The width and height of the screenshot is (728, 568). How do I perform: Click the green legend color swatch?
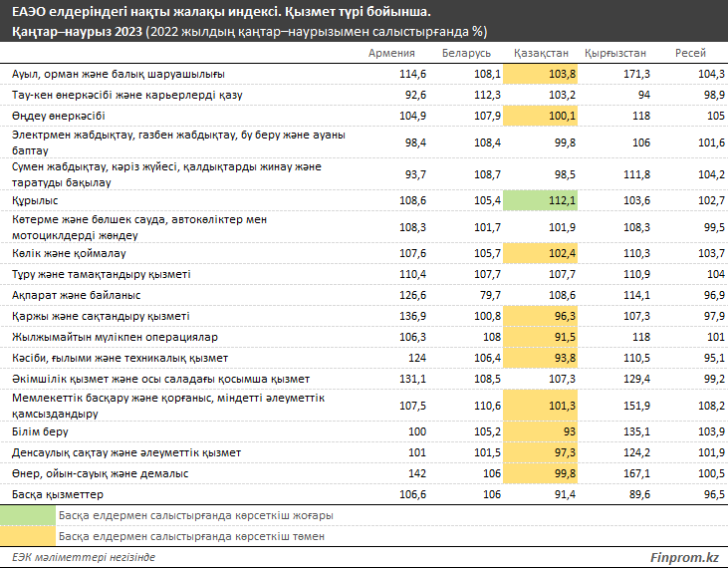28,515
